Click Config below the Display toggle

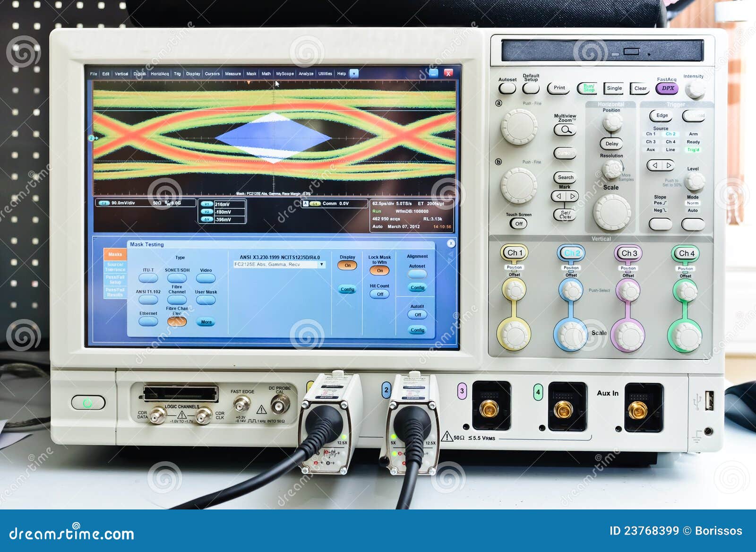pyautogui.click(x=348, y=288)
